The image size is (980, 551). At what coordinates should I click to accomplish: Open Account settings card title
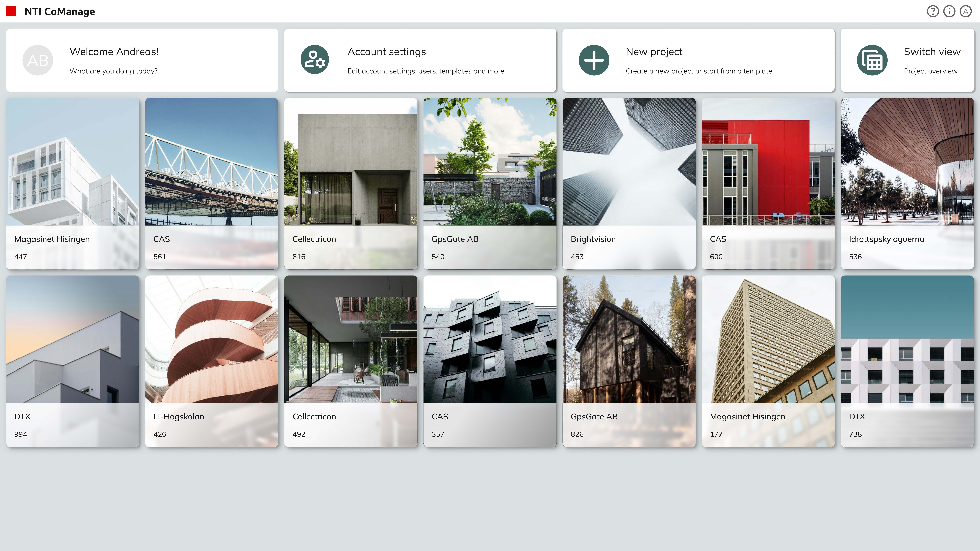386,52
